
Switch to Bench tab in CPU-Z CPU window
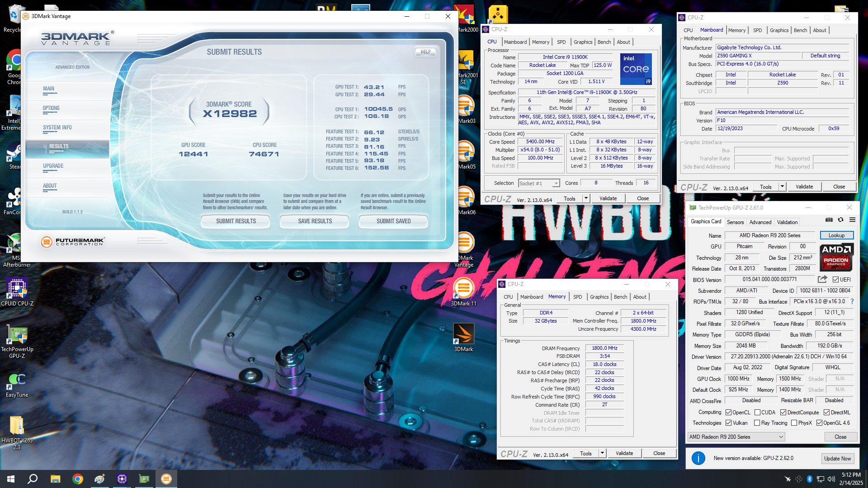(x=604, y=42)
